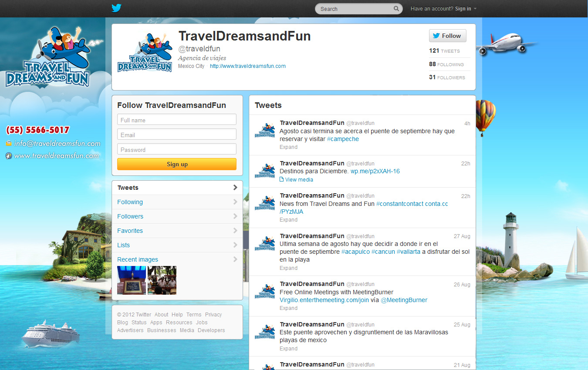The image size is (588, 370).
Task: Click the 4h timestamp on first tweet
Action: (x=467, y=124)
